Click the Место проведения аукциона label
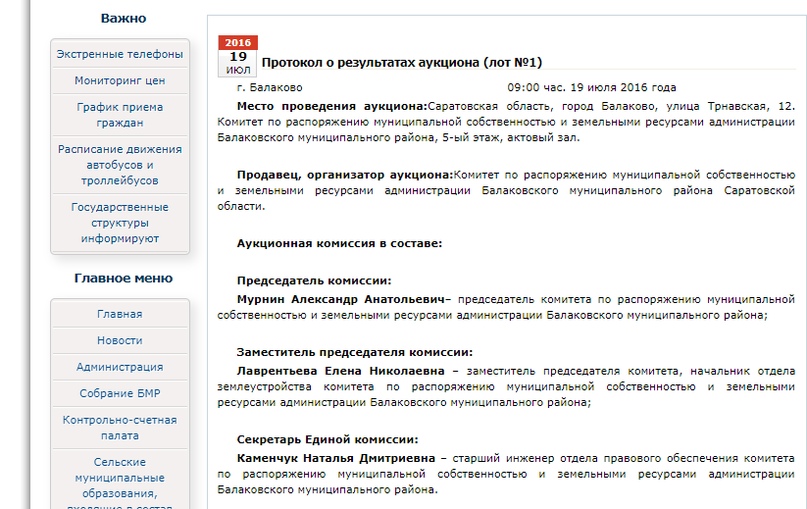The width and height of the screenshot is (807, 509). click(x=331, y=106)
